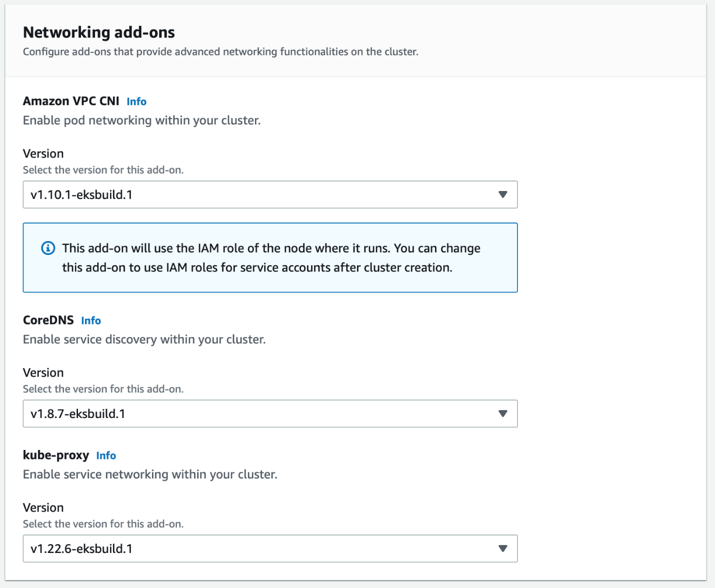Viewport: 715px width, 588px height.
Task: Click the Version label under kube-proxy
Action: pos(43,507)
